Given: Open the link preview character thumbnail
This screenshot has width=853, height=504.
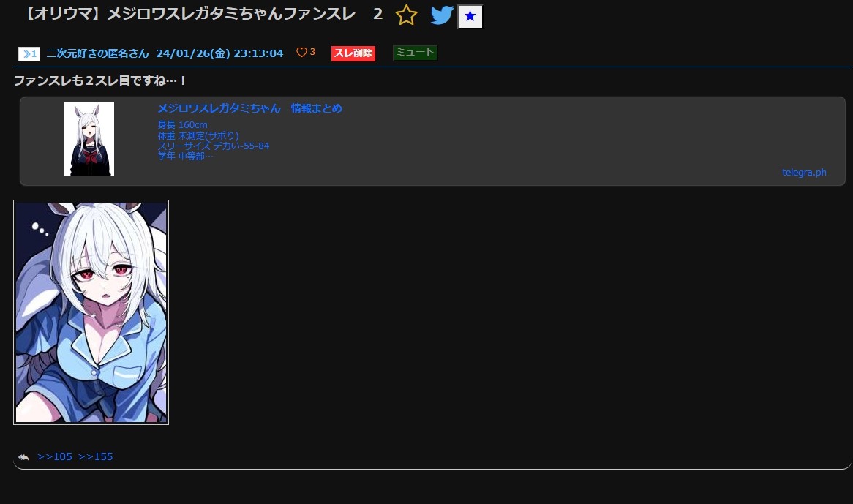Looking at the screenshot, I should pyautogui.click(x=89, y=139).
